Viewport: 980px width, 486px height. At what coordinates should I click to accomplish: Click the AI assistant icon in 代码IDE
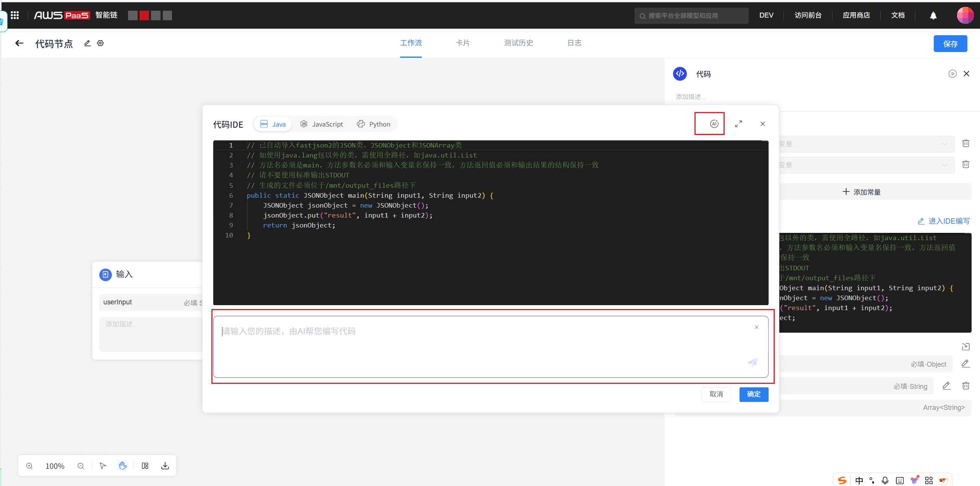(714, 124)
